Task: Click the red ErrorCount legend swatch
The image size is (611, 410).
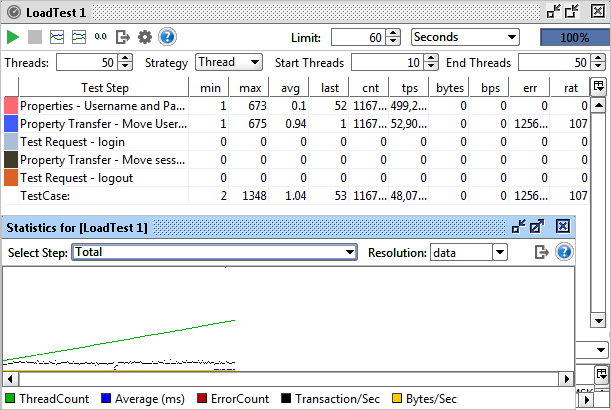Action: pyautogui.click(x=202, y=398)
